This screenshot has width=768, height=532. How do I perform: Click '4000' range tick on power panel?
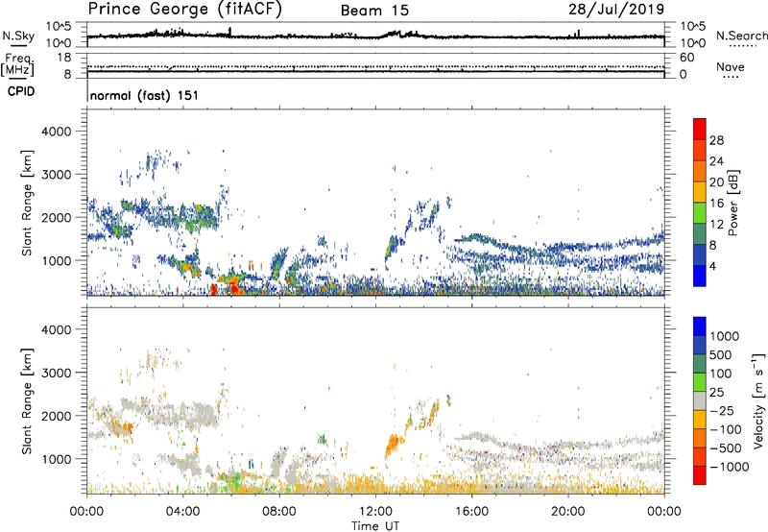[x=57, y=132]
